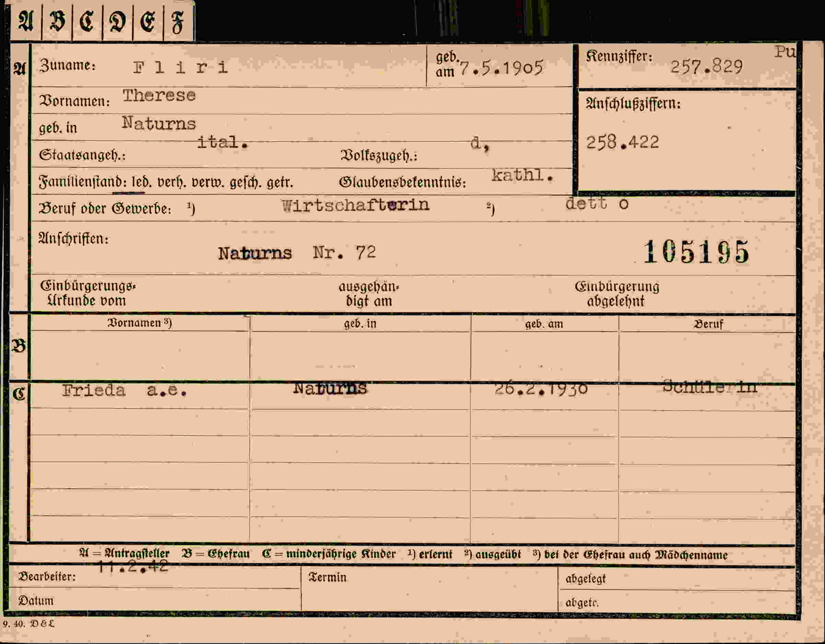
Task: Click the 'ausgehändigt am' label
Action: click(x=369, y=294)
